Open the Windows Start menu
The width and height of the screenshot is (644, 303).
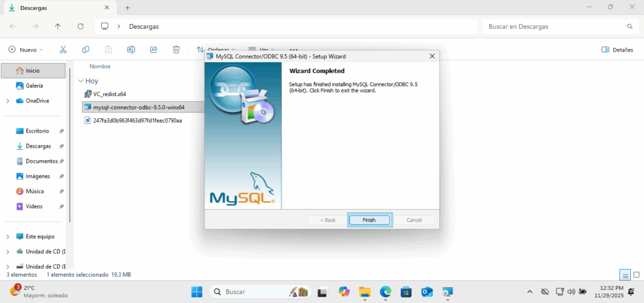[x=197, y=292]
